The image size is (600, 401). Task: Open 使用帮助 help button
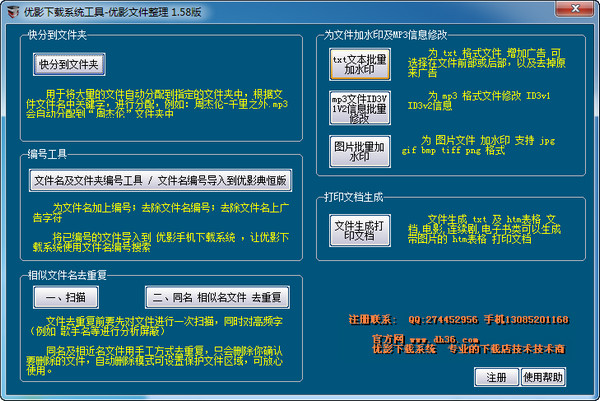(x=543, y=377)
